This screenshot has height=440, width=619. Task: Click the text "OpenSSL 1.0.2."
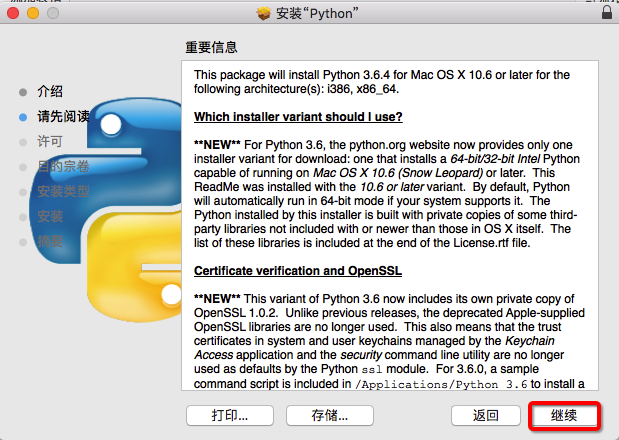pyautogui.click(x=236, y=313)
